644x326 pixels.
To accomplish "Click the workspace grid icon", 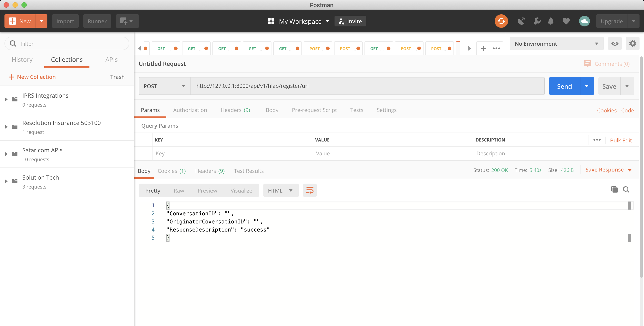I will coord(271,21).
